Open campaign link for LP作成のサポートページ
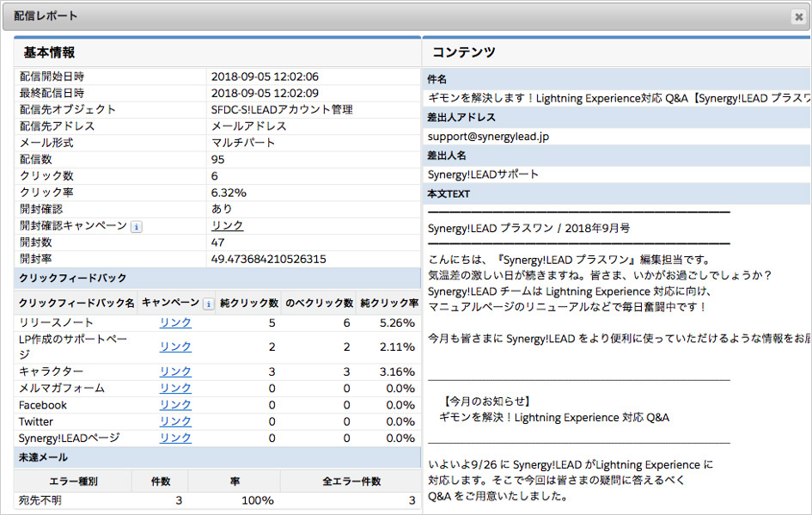 [x=175, y=346]
